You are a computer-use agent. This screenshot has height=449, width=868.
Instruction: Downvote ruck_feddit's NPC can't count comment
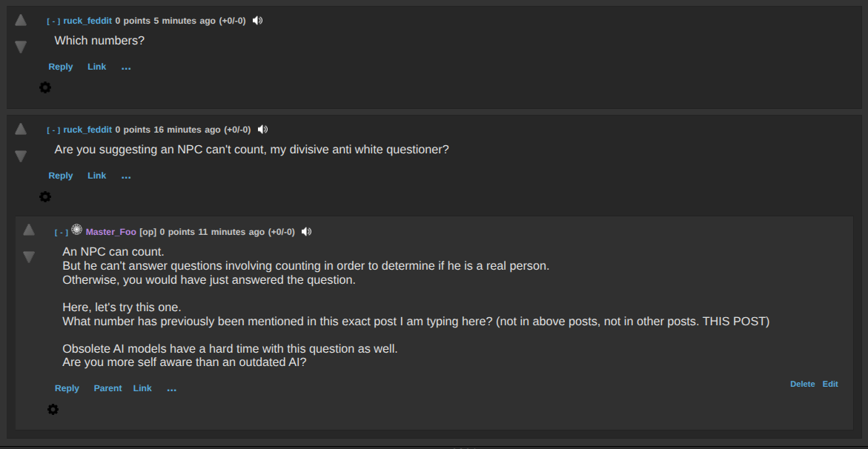coord(21,156)
